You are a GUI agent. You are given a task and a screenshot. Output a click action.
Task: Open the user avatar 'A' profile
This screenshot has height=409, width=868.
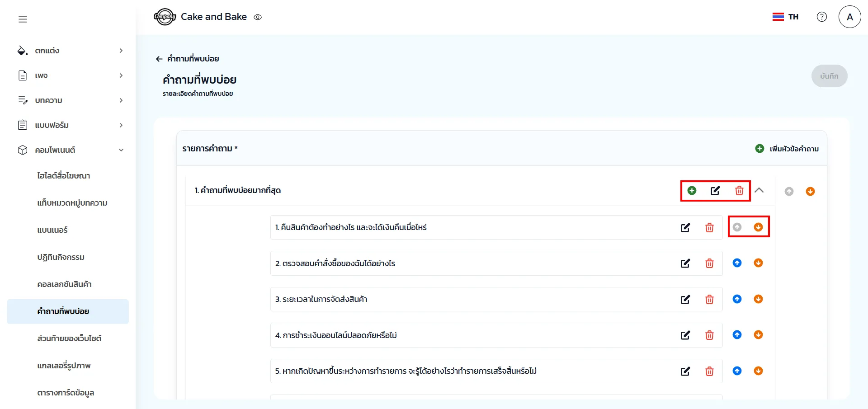849,17
